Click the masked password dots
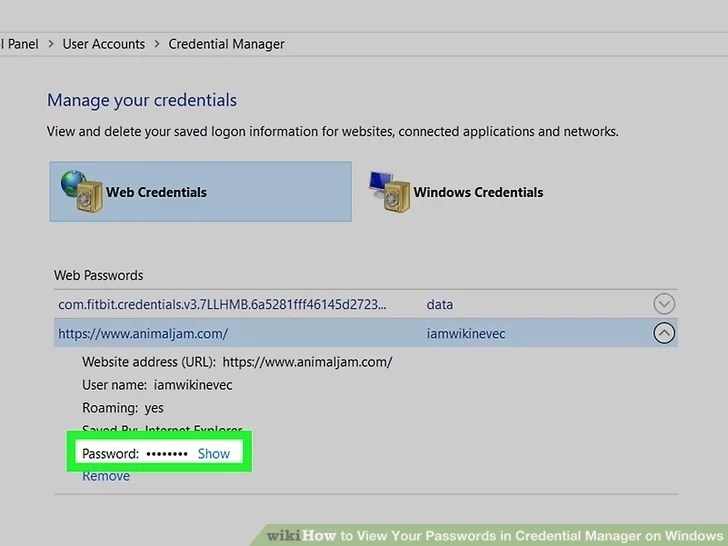 [167, 453]
